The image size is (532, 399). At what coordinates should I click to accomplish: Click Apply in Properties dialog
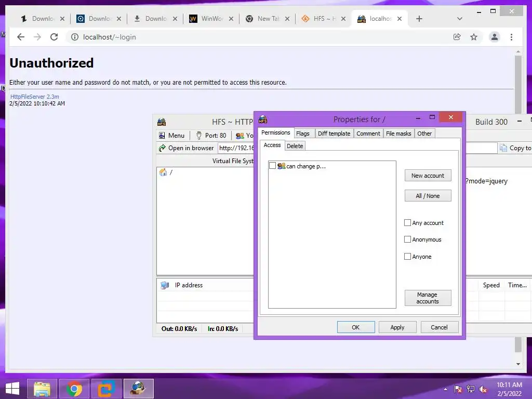click(397, 327)
